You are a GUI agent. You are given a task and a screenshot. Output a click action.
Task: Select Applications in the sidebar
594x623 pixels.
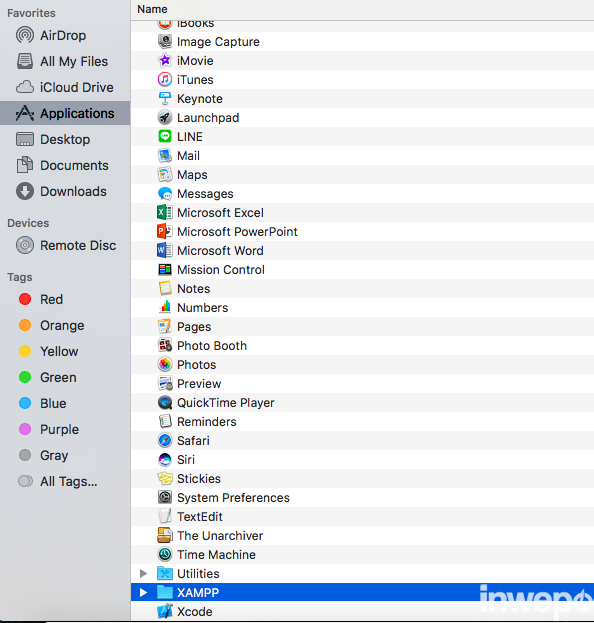[65, 113]
